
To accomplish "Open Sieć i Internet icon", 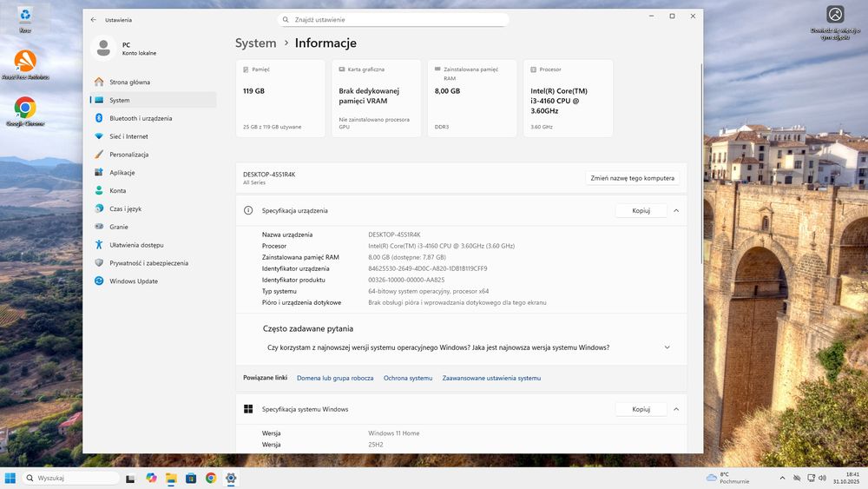I will click(99, 136).
